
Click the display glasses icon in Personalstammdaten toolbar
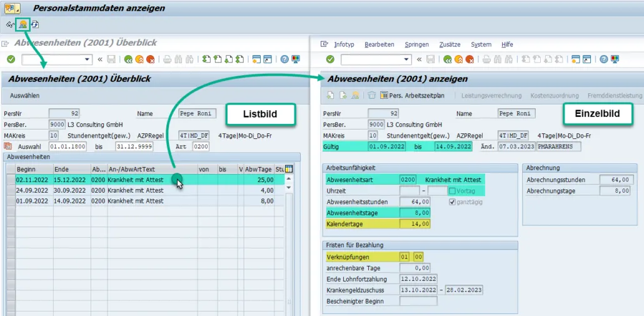point(10,24)
